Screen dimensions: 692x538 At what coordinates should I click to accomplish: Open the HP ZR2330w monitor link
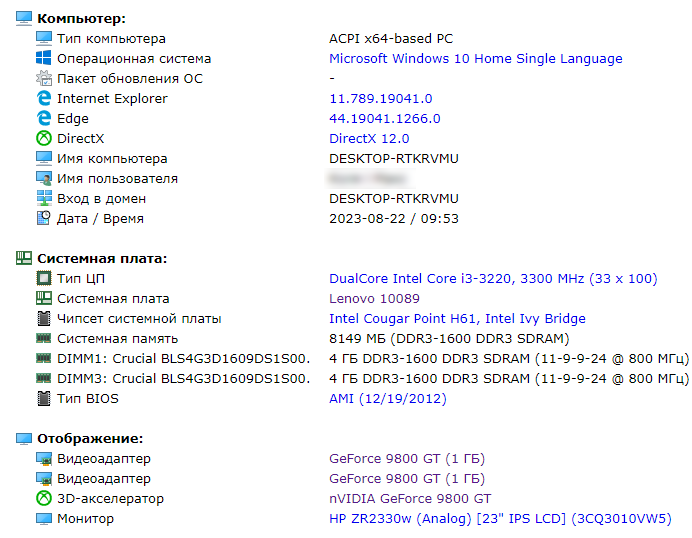coord(500,519)
